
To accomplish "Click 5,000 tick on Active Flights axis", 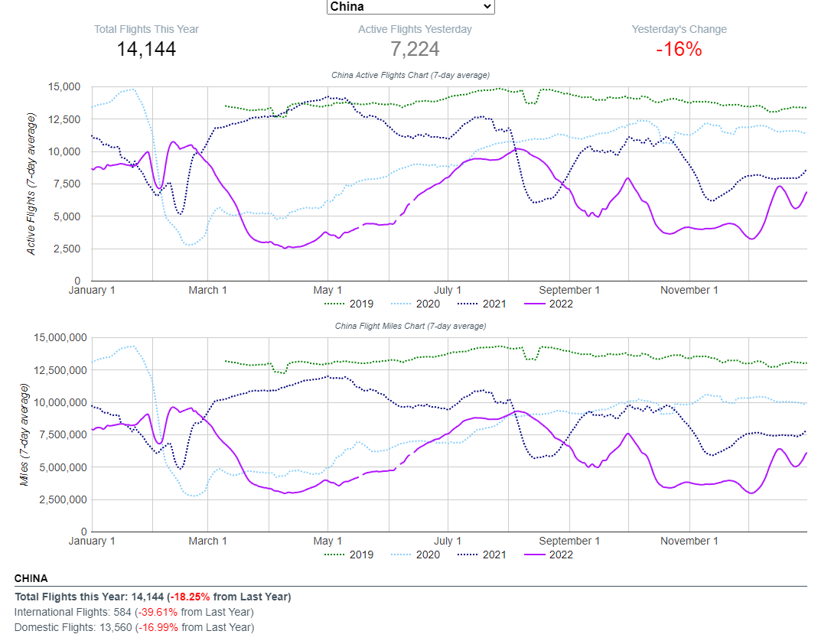I will click(x=67, y=216).
